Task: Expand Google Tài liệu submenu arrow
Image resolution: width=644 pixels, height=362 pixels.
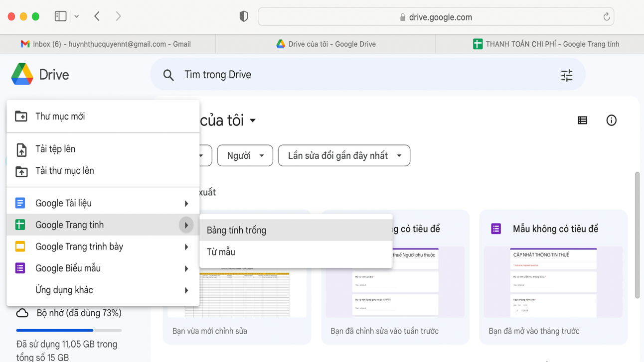Action: point(186,204)
